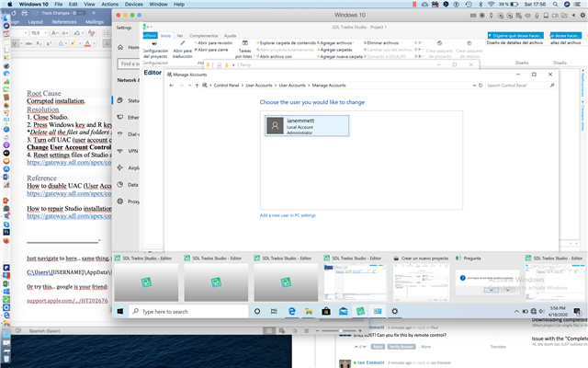Open Word quick access customize dropdown

[x=94, y=13]
